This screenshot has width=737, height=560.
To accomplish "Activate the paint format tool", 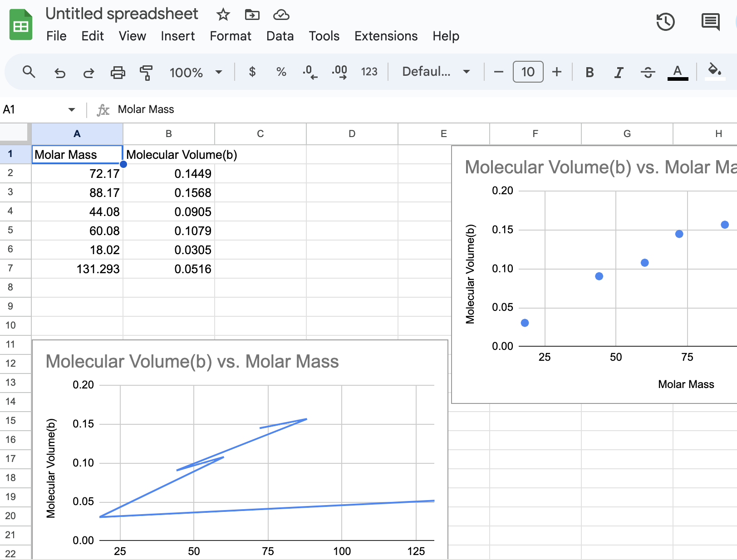I will (146, 72).
